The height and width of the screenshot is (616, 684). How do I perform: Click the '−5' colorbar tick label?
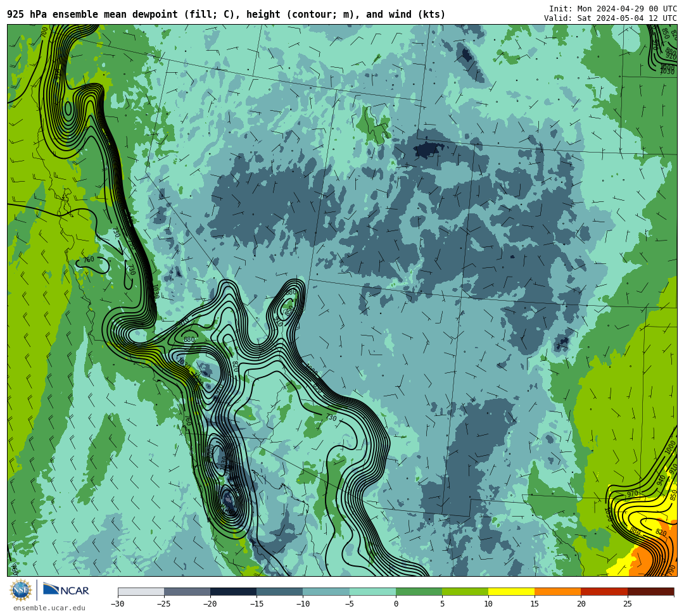[350, 604]
